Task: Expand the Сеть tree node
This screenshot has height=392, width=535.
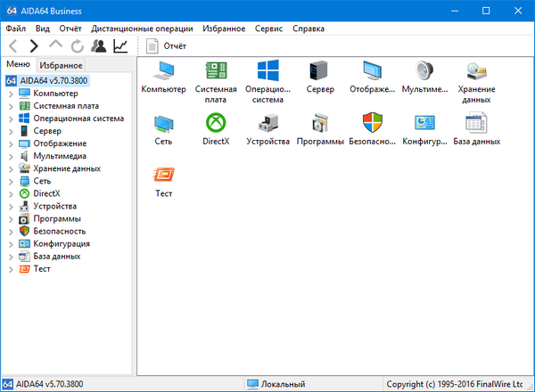Action: click(x=10, y=180)
